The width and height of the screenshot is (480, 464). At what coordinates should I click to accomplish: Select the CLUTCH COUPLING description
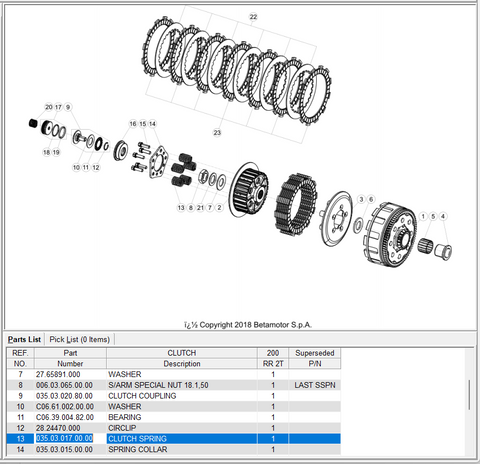click(142, 396)
